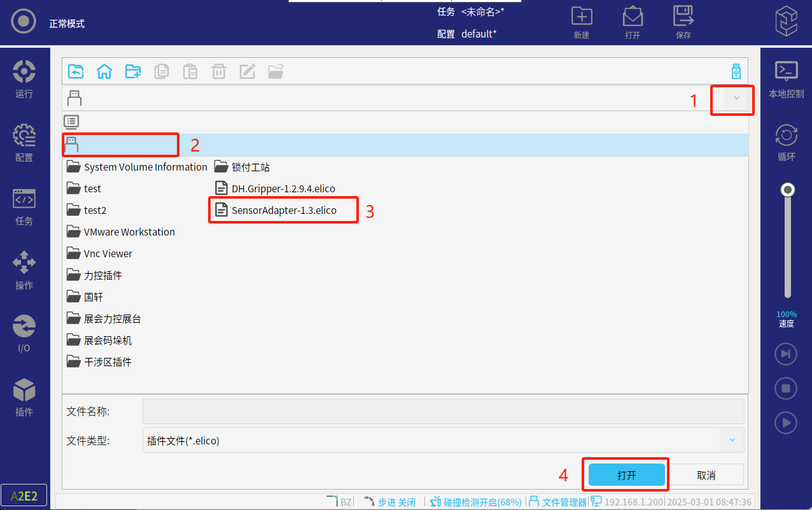812x510 pixels.
Task: Toggle 步进 step mode in status bar
Action: (389, 502)
